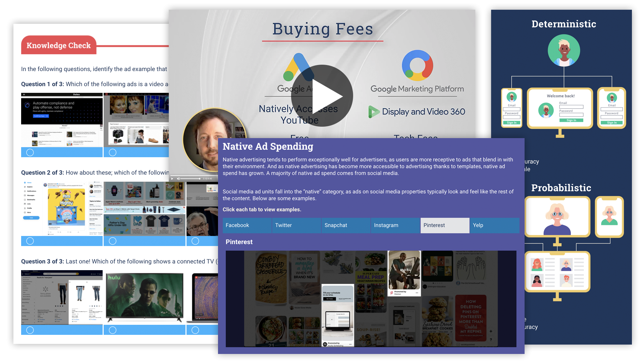Mute the video with the speaker icon
The height and width of the screenshot is (362, 644).
(178, 179)
